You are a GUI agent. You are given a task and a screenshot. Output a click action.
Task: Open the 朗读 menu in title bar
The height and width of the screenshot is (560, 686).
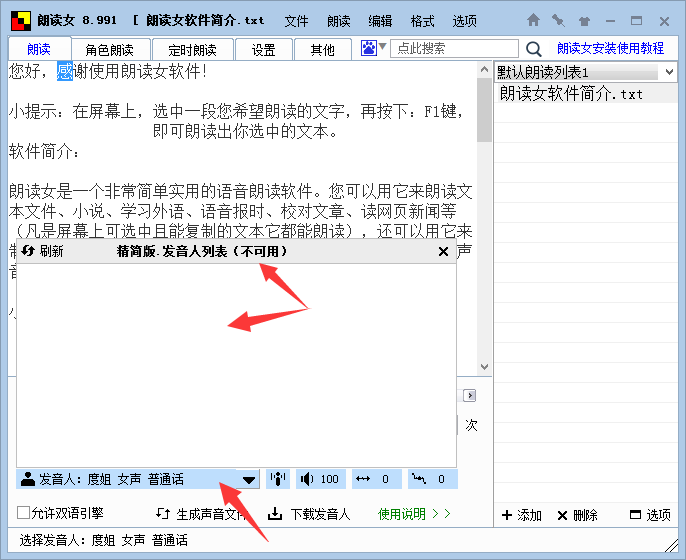click(x=338, y=21)
